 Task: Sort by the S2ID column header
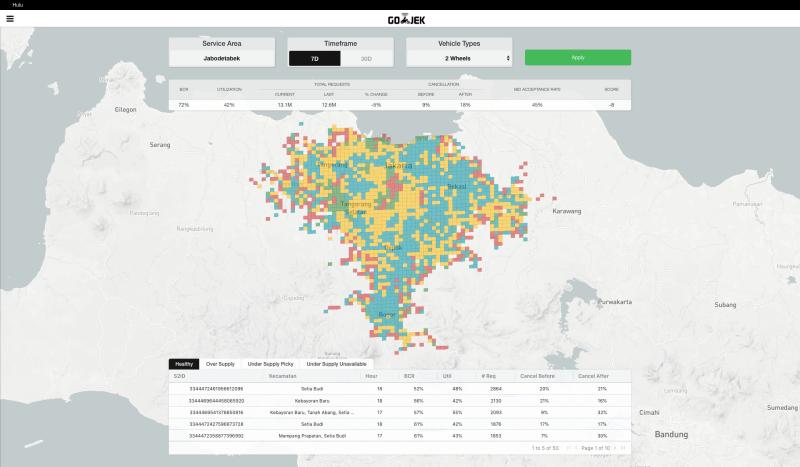click(x=180, y=376)
